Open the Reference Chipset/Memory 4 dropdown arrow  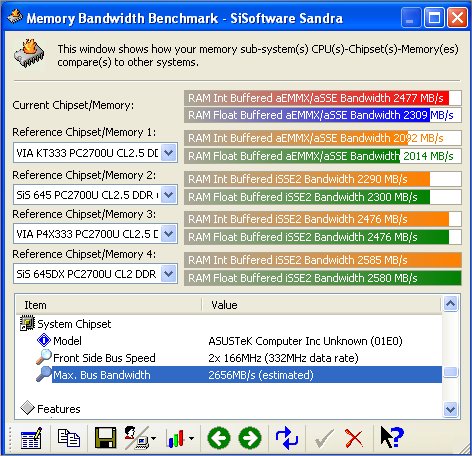coord(169,274)
